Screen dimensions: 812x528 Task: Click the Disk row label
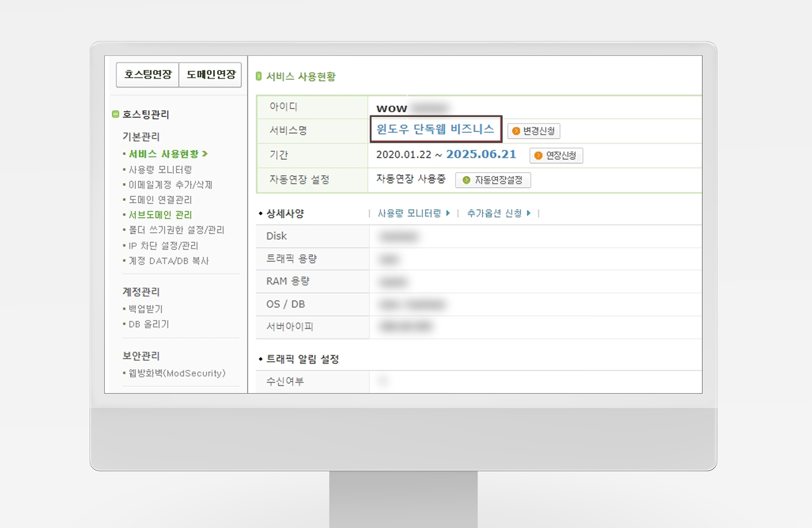(x=276, y=236)
